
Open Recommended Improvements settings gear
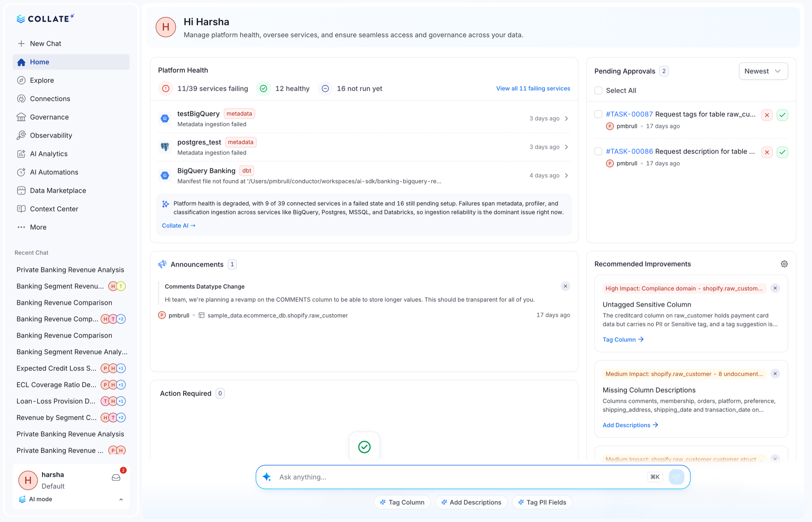[x=784, y=264]
